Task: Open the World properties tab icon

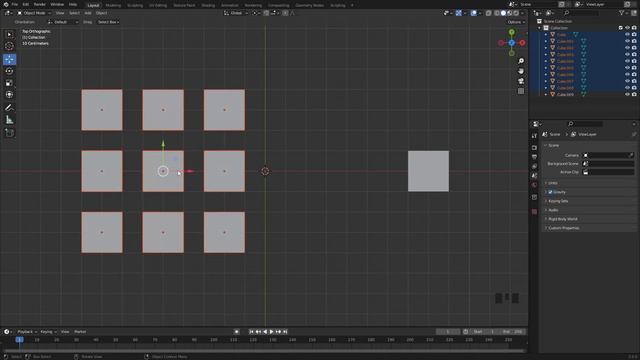Action: pyautogui.click(x=534, y=185)
